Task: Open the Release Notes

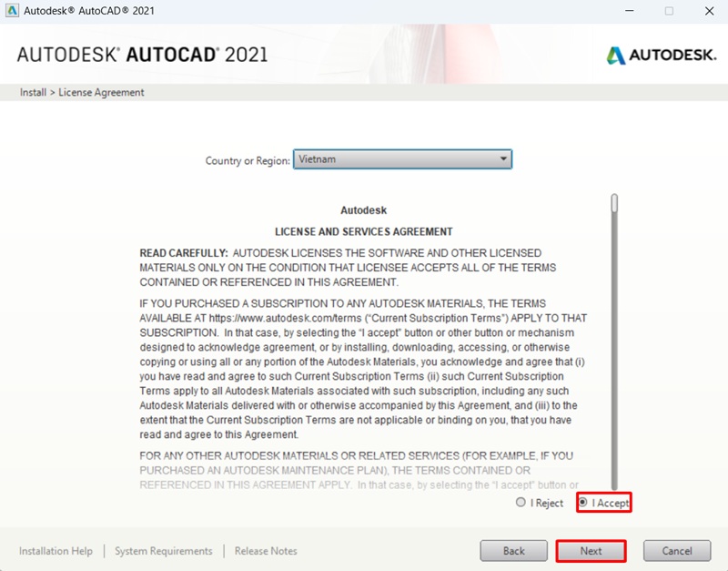Action: pyautogui.click(x=265, y=551)
